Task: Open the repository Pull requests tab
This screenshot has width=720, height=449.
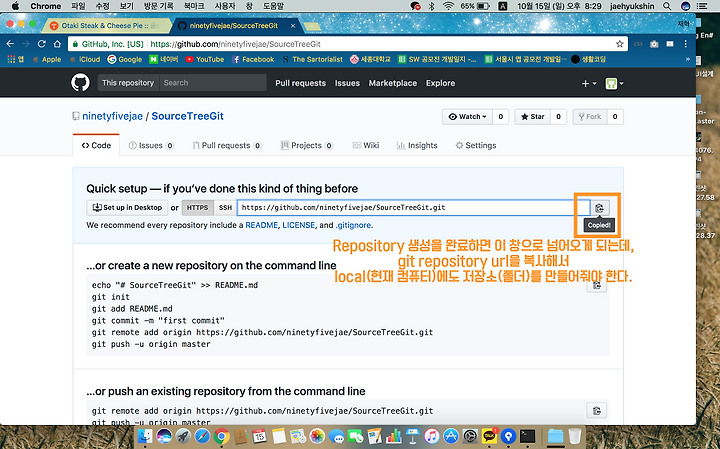Action: 227,146
